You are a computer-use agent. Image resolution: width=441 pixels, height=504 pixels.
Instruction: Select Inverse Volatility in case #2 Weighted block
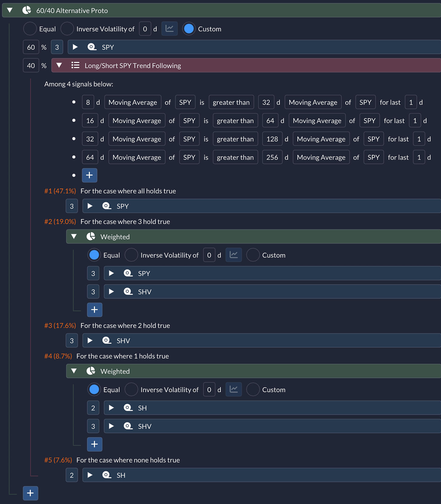(x=131, y=255)
